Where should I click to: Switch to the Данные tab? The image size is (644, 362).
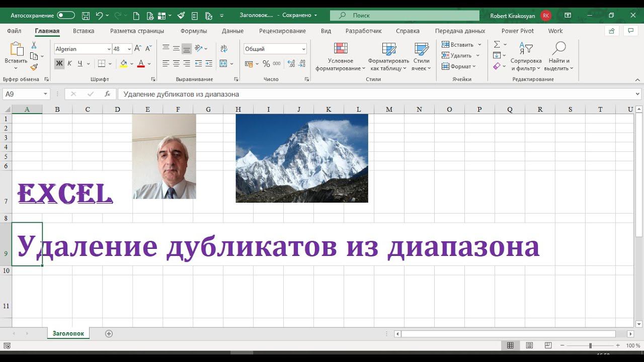click(232, 31)
